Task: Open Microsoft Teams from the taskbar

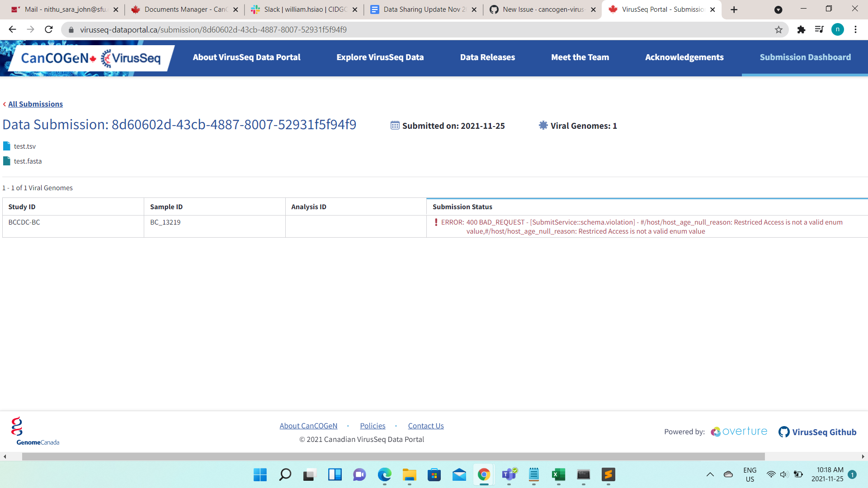Action: (x=509, y=475)
